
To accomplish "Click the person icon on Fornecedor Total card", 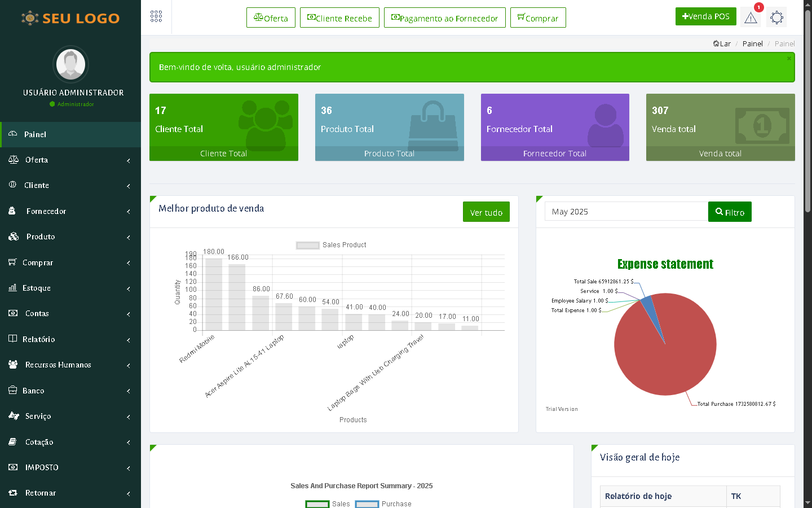I will [605, 124].
